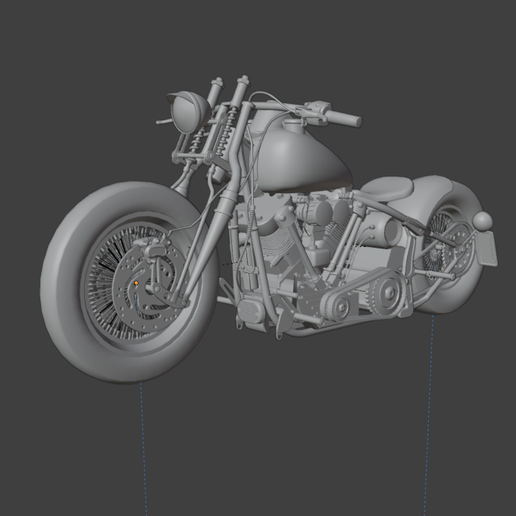Click the orange origin point on front wheel

click(136, 283)
